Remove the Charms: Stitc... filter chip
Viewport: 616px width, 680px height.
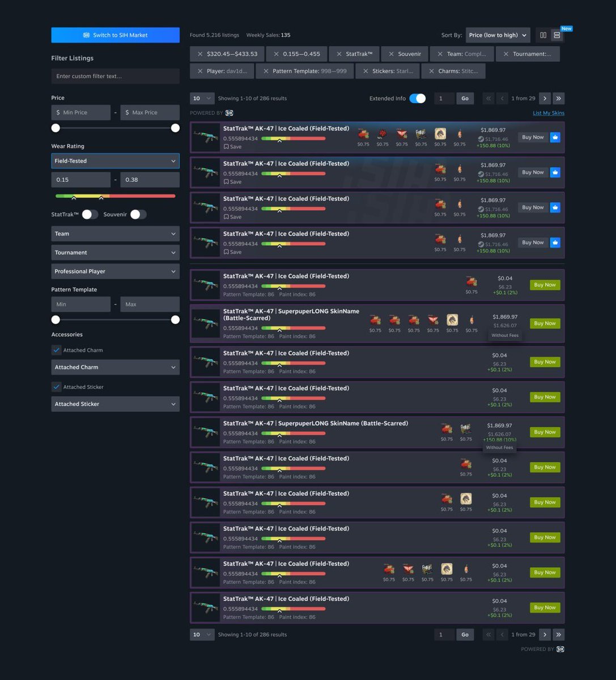432,71
